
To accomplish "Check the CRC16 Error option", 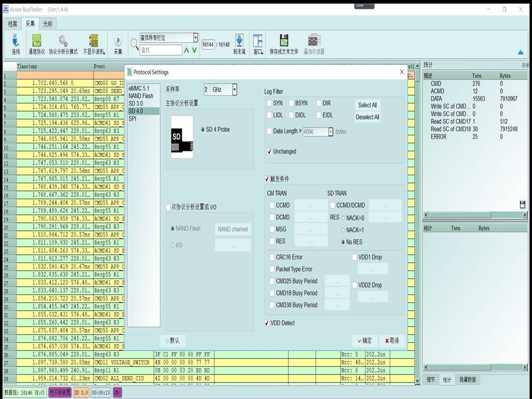I will [x=272, y=257].
